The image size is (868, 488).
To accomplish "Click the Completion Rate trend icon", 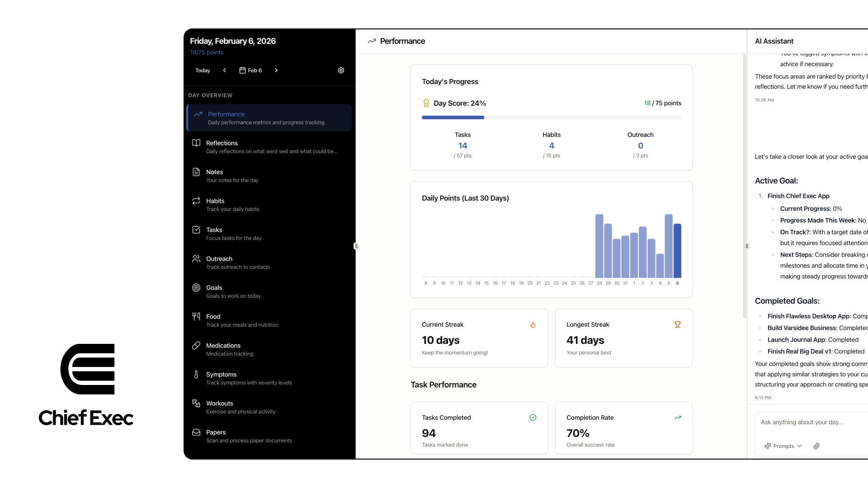I will point(677,418).
